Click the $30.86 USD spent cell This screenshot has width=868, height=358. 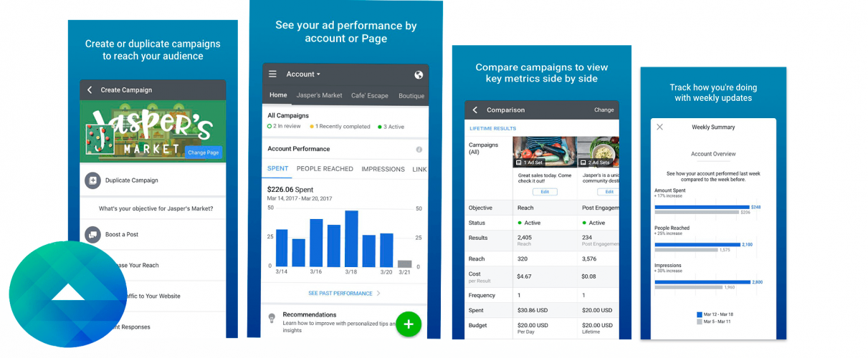click(x=533, y=311)
